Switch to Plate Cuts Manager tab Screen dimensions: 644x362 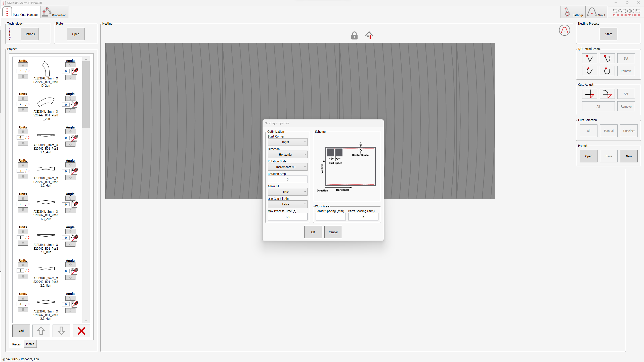pyautogui.click(x=21, y=12)
